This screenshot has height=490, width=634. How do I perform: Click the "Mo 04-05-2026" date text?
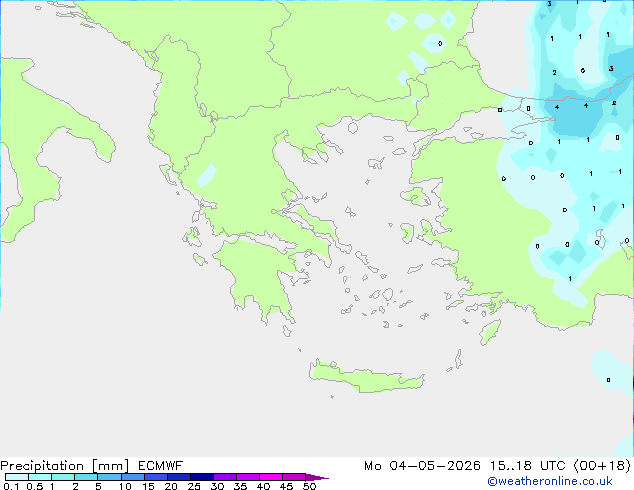tap(423, 466)
